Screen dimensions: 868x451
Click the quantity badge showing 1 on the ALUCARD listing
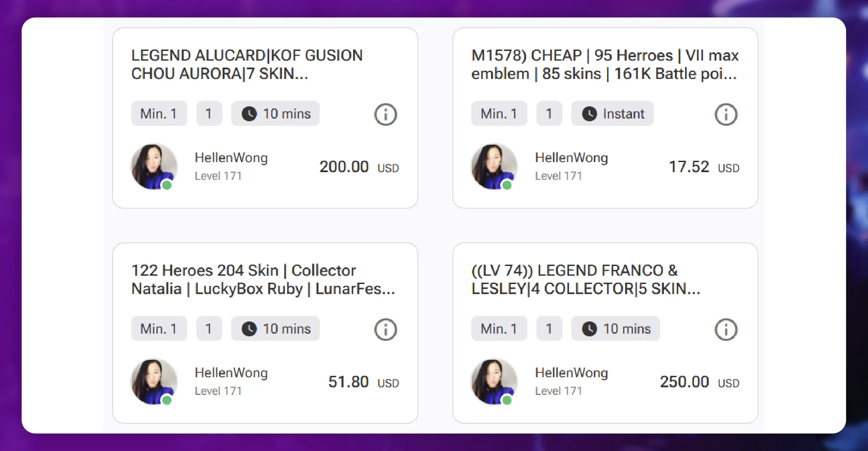(208, 113)
